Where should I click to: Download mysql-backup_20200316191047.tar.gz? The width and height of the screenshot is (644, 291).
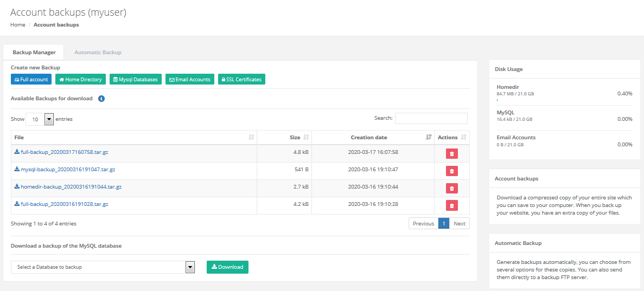[65, 169]
